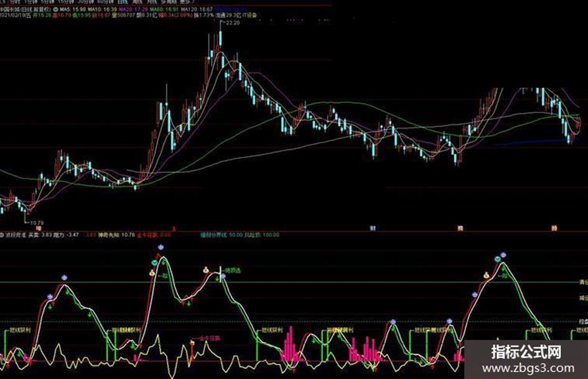588x379 pixels.
Task: Switch to the 分时 intraday tab
Action: 16,2
